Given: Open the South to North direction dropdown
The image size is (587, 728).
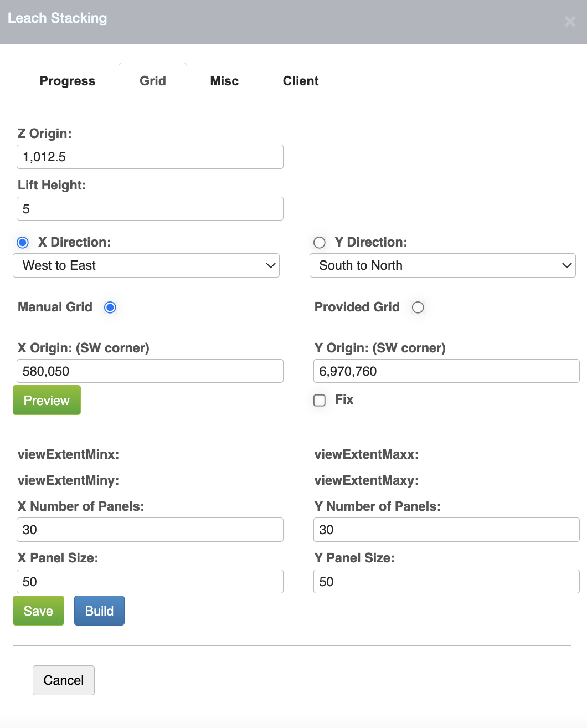Looking at the screenshot, I should 442,265.
